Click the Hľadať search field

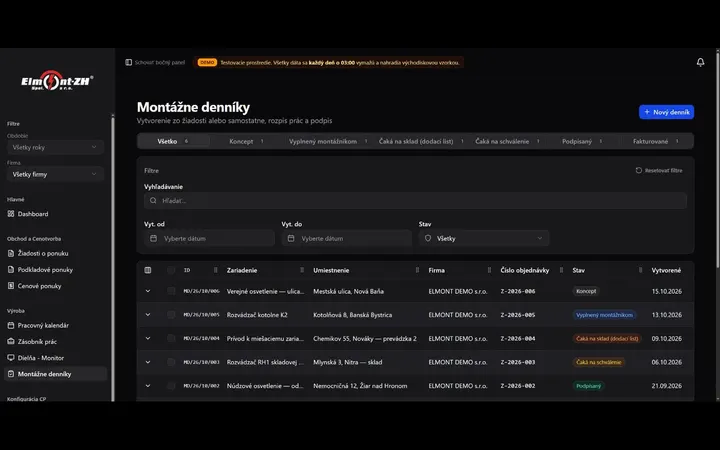(416, 201)
